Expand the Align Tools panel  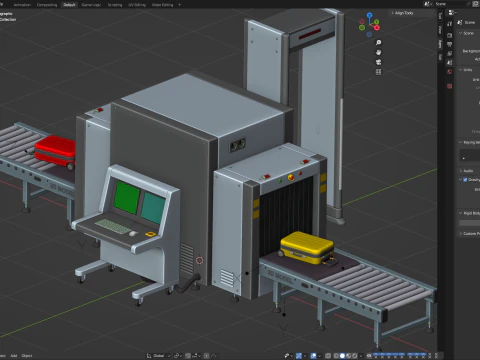[x=403, y=13]
